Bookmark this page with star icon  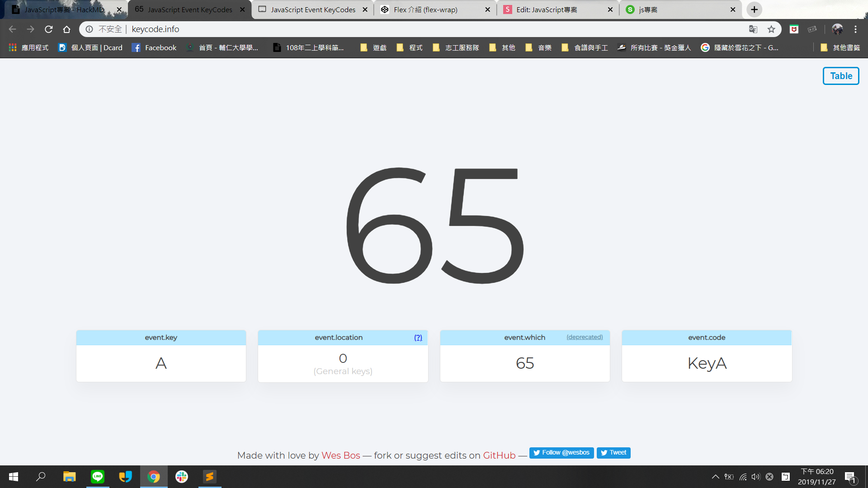771,29
